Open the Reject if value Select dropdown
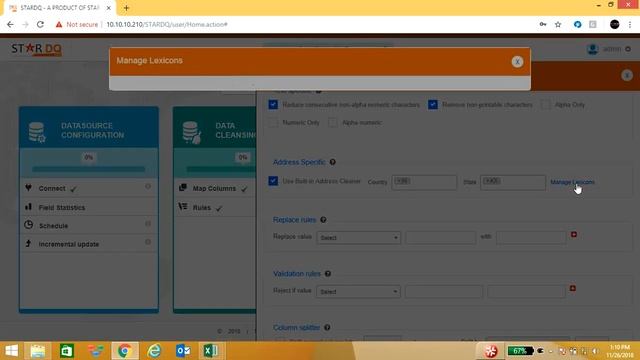The image size is (640, 360). [358, 291]
